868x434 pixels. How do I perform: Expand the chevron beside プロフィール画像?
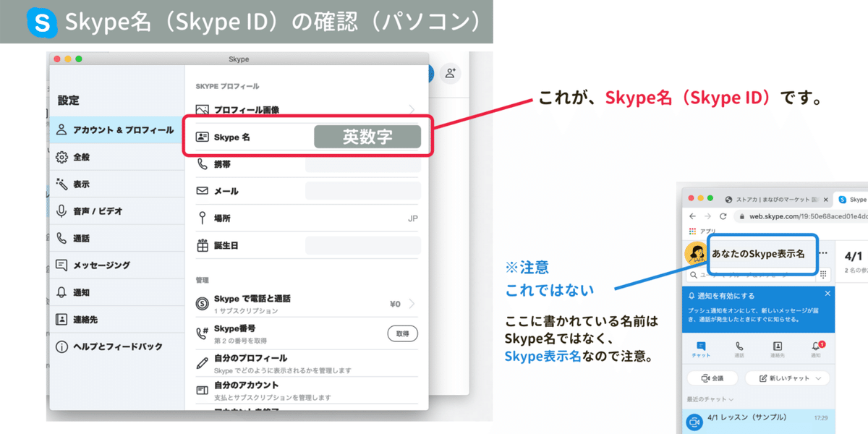(x=412, y=110)
